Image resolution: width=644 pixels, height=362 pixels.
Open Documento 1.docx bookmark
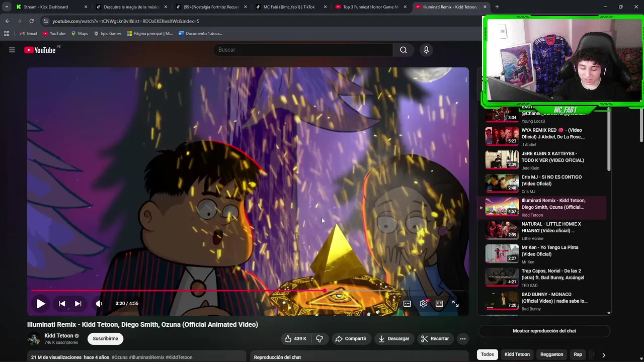tap(200, 34)
